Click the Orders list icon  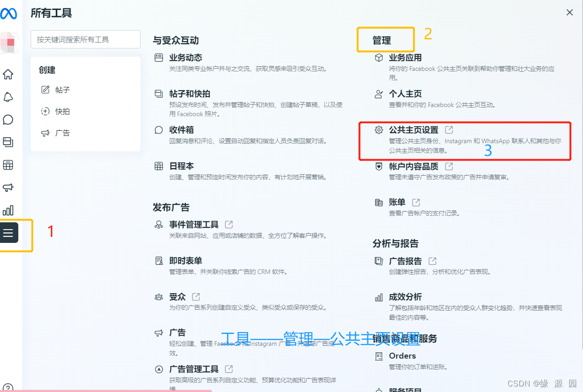tap(378, 356)
